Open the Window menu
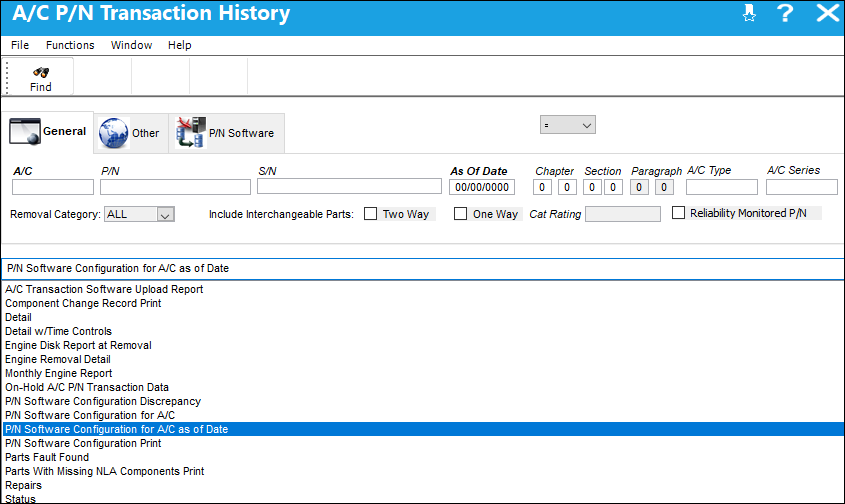845x504 pixels. pos(131,45)
